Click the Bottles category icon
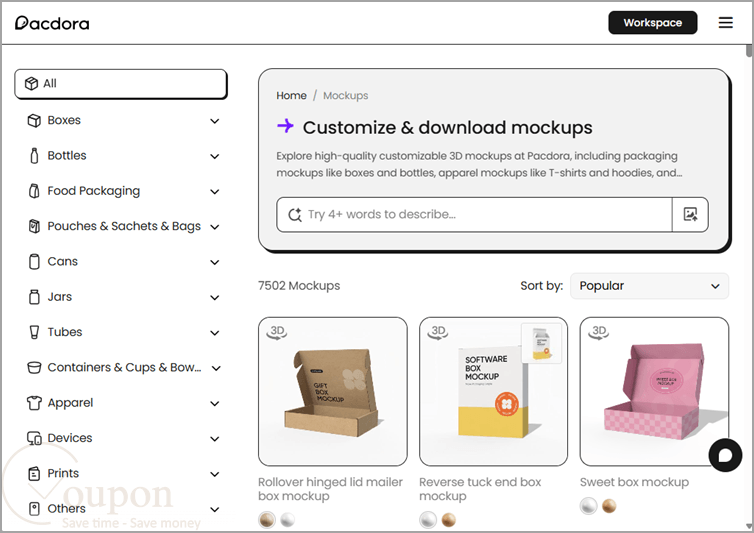The width and height of the screenshot is (754, 533). (x=34, y=156)
